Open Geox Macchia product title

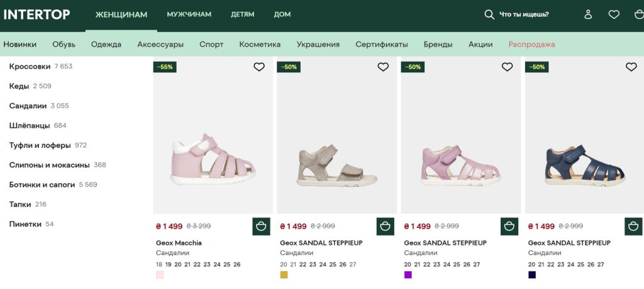point(179,243)
